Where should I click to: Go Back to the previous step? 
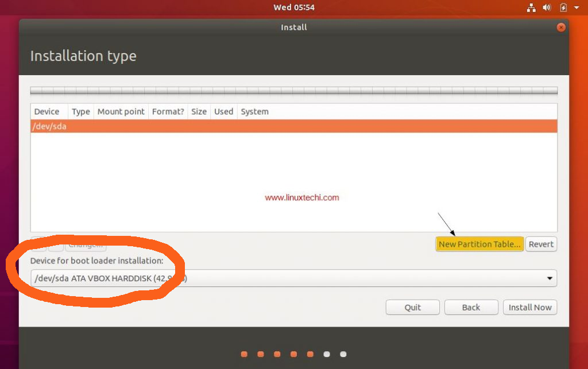click(x=471, y=308)
